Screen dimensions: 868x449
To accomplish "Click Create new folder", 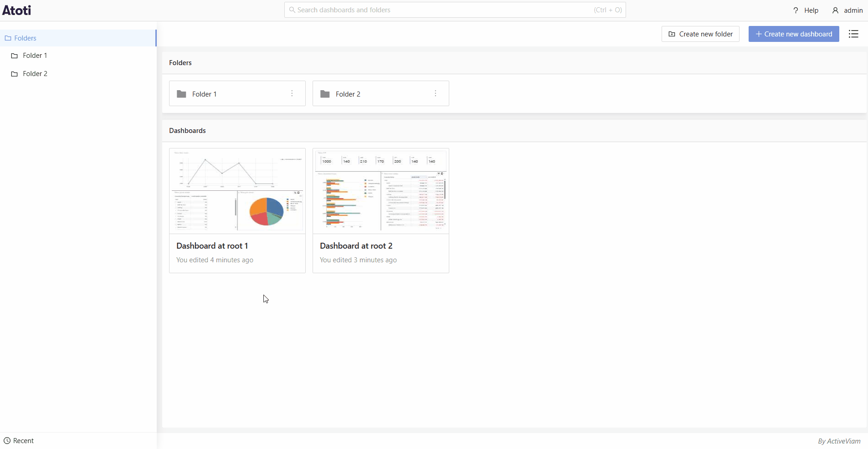I will 700,34.
